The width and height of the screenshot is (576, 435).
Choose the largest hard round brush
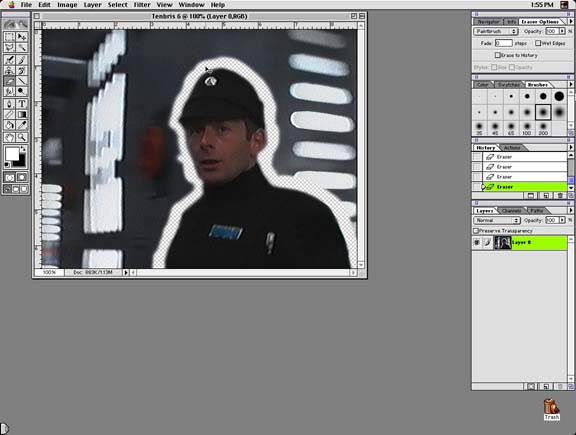559,96
